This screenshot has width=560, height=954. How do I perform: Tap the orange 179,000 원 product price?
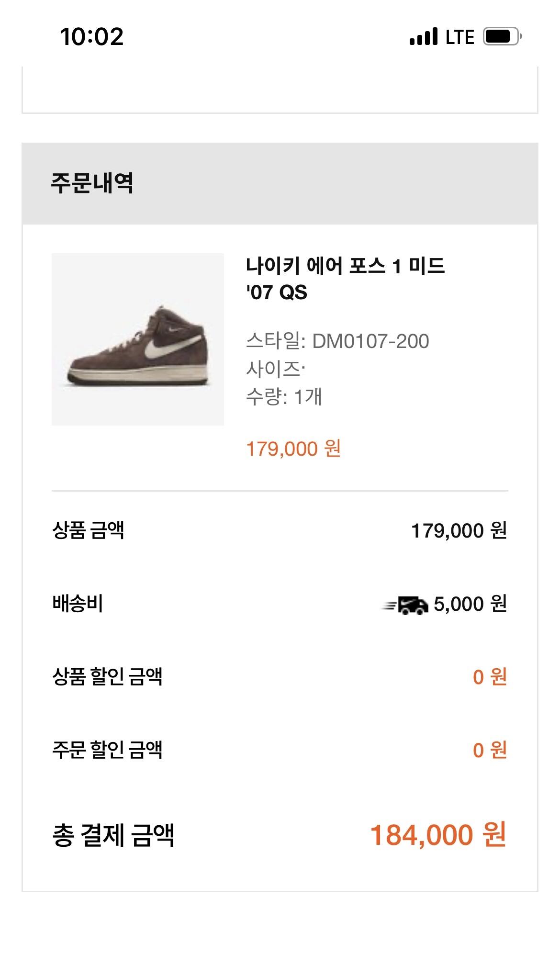293,449
